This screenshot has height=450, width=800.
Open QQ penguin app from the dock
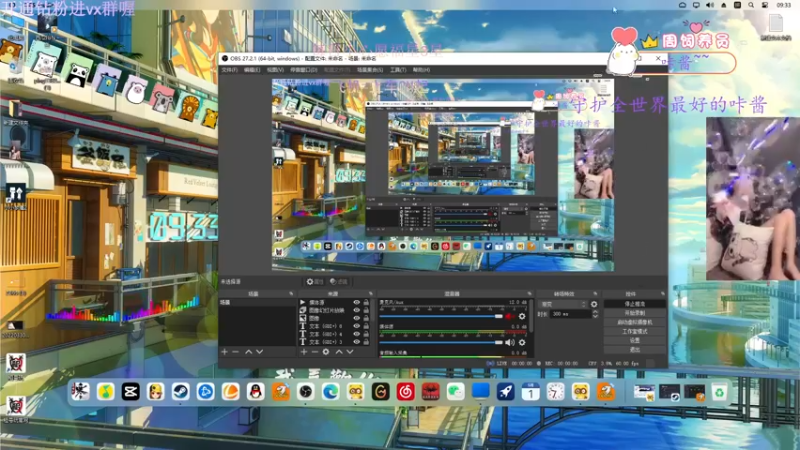coord(256,392)
